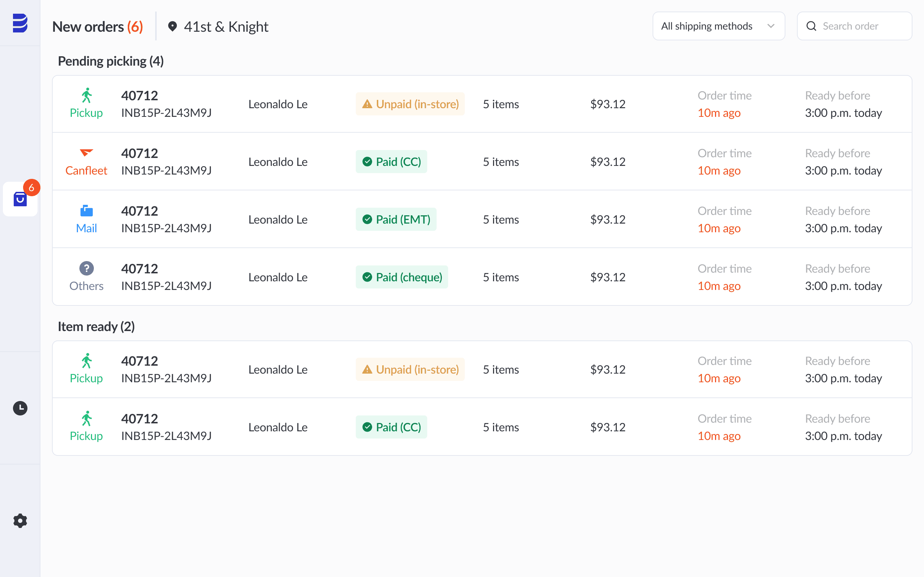Click the Unpaid (in-store) badge under Item ready
Screen dimensions: 924x577
pyautogui.click(x=410, y=369)
